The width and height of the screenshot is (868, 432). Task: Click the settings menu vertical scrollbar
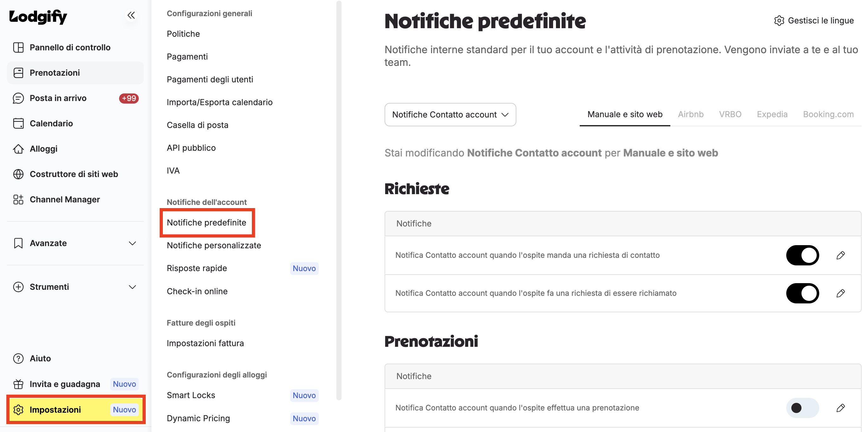pyautogui.click(x=339, y=200)
